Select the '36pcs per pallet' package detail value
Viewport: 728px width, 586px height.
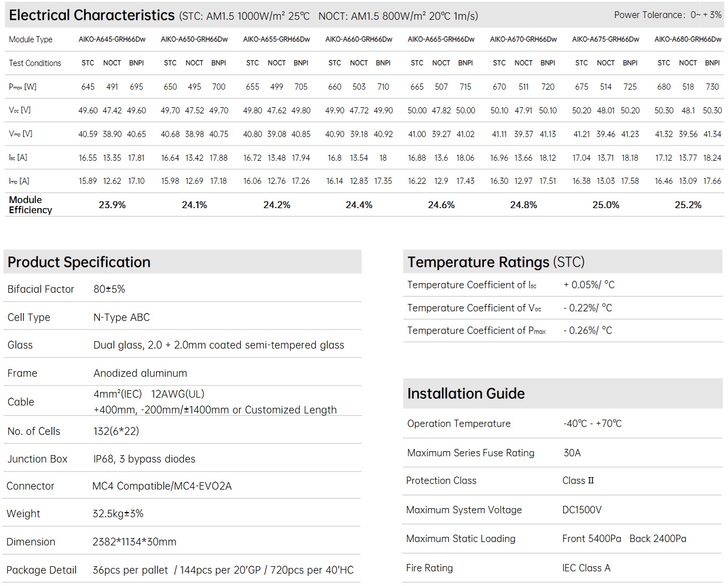pyautogui.click(x=130, y=570)
